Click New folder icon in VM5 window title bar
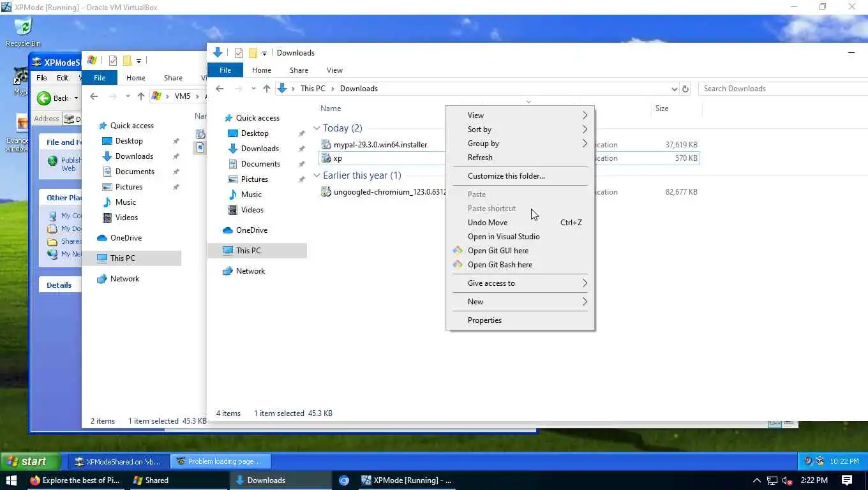 point(127,61)
